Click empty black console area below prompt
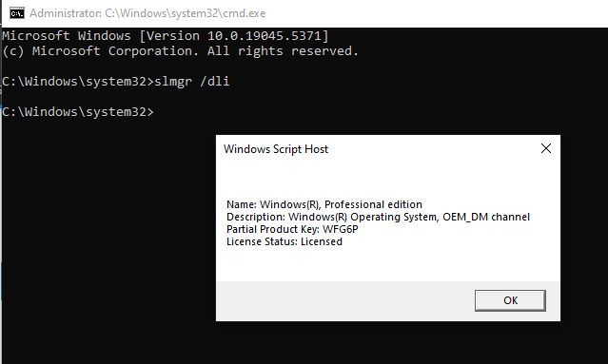 pyautogui.click(x=105, y=232)
